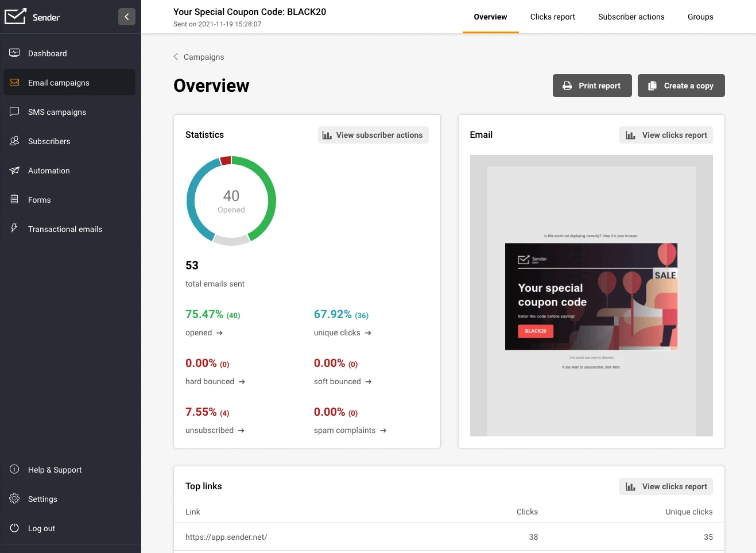
Task: Click the Automation paper plane icon
Action: pyautogui.click(x=14, y=171)
